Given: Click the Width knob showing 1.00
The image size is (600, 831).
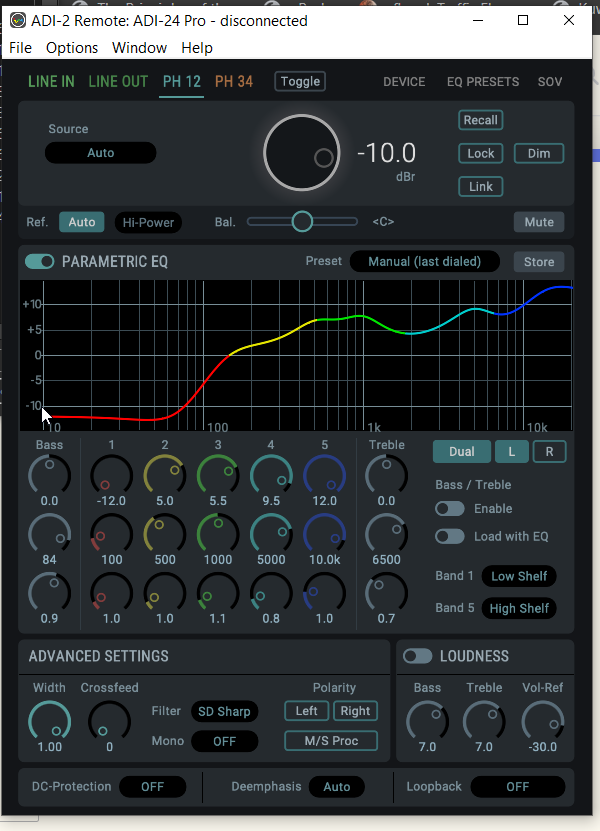Looking at the screenshot, I should pyautogui.click(x=49, y=721).
